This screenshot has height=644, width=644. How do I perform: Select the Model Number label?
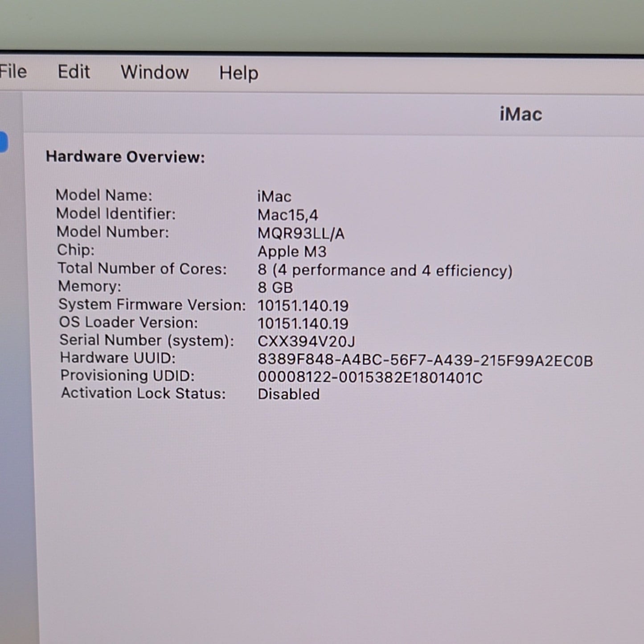coord(113,232)
